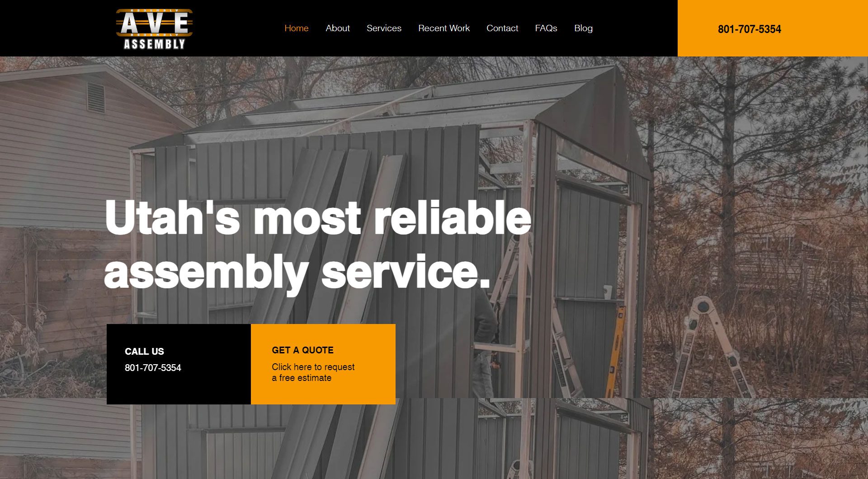Click the Get A Quote orange button

pos(323,364)
